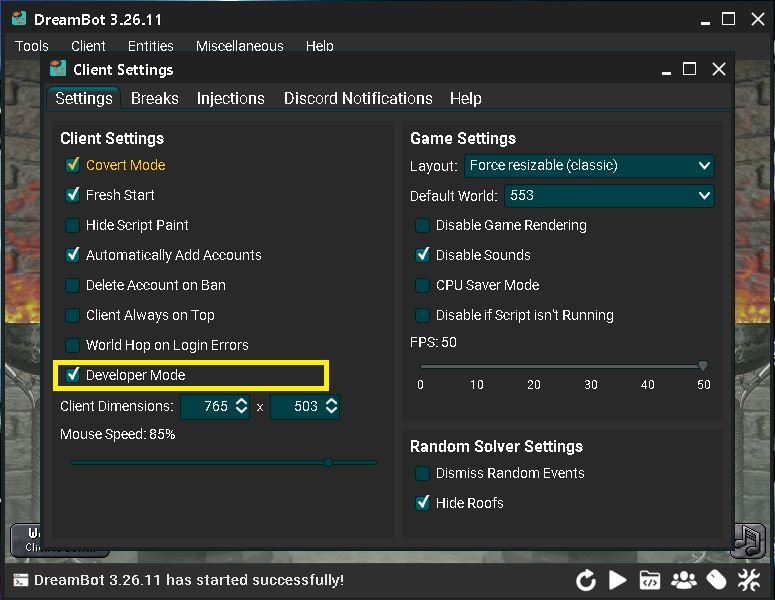This screenshot has height=600, width=775.
Task: Enable Client Always on Top
Action: [x=73, y=315]
